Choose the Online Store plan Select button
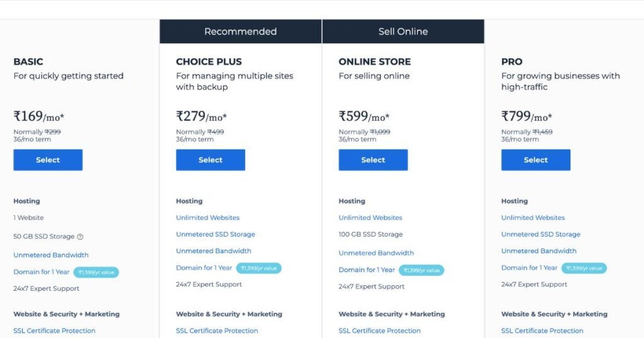Screen dimensions: 644x338 tap(373, 160)
